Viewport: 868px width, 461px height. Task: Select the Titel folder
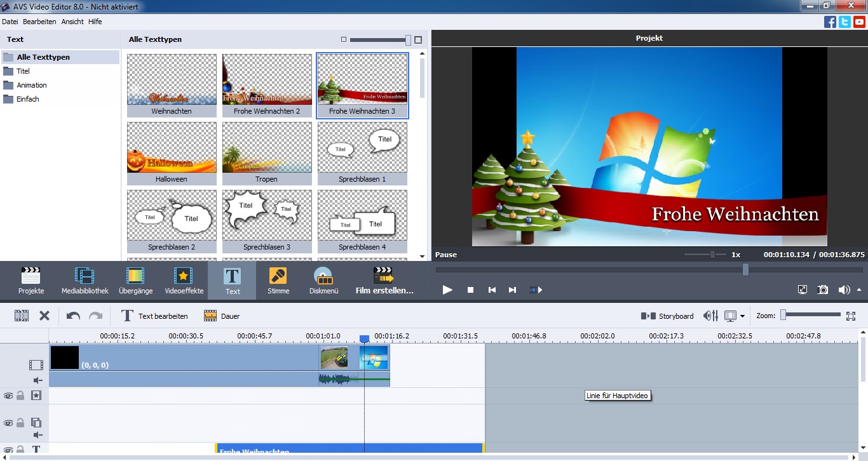tap(60, 71)
